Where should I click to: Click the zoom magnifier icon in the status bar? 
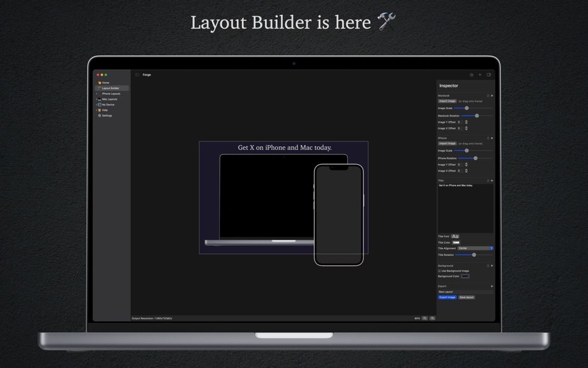(425, 318)
